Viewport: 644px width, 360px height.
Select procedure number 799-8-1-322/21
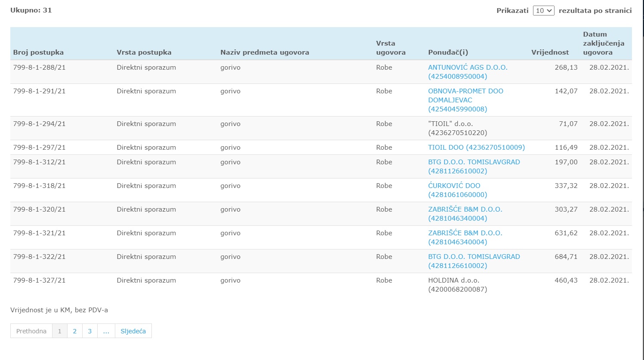[x=39, y=256]
